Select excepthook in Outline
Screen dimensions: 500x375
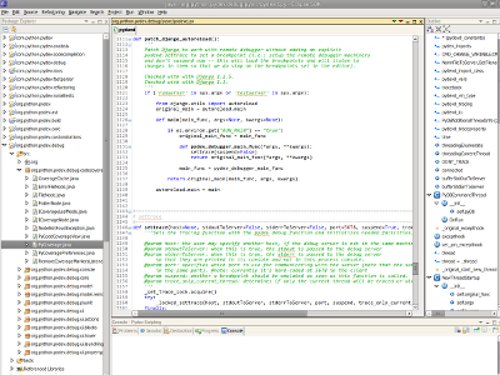point(450,236)
